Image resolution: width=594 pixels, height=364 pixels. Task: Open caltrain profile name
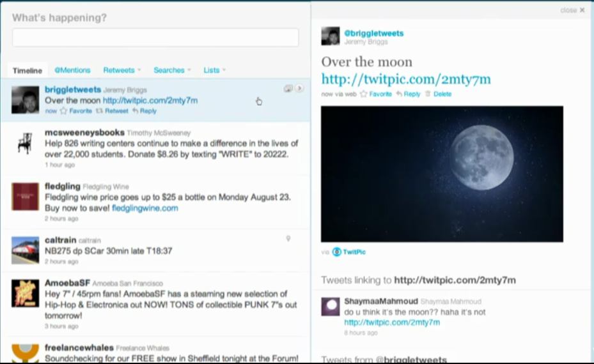click(61, 240)
